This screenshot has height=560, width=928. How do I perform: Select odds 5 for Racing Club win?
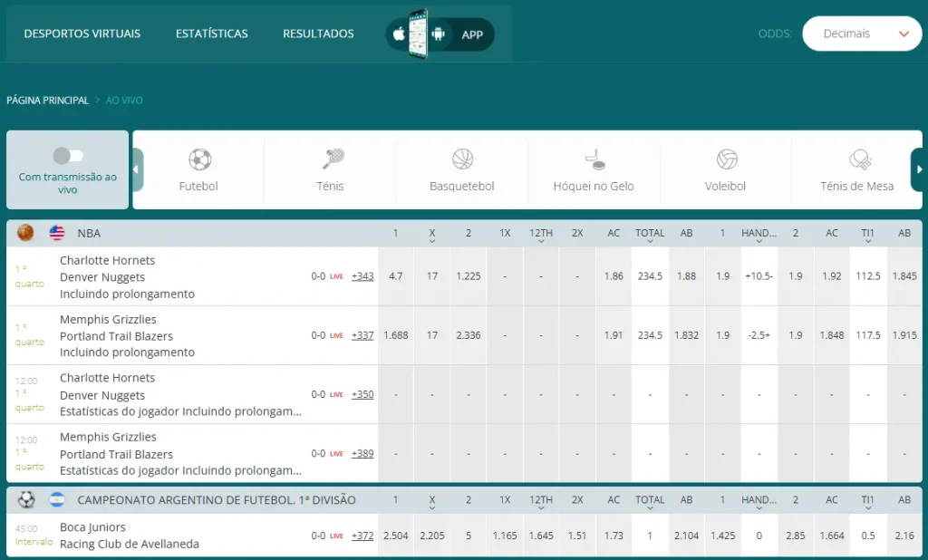click(x=469, y=536)
